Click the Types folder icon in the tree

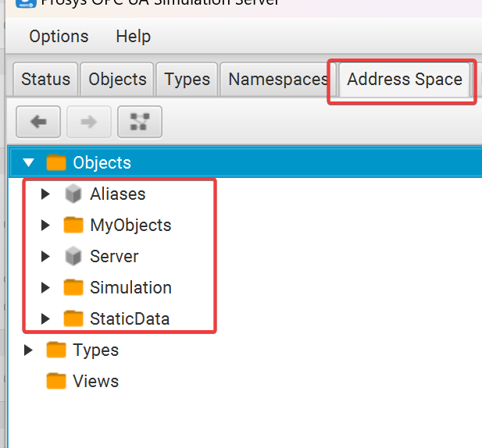[x=56, y=350]
